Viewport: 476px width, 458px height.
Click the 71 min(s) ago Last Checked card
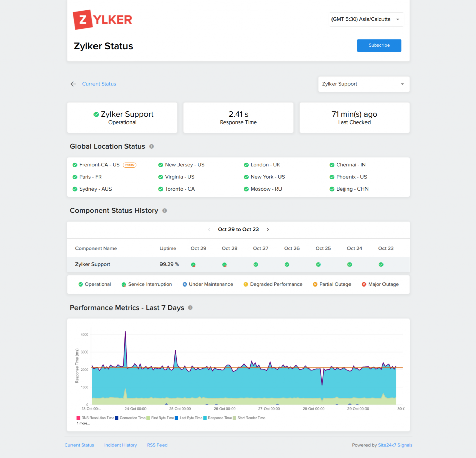pyautogui.click(x=354, y=118)
